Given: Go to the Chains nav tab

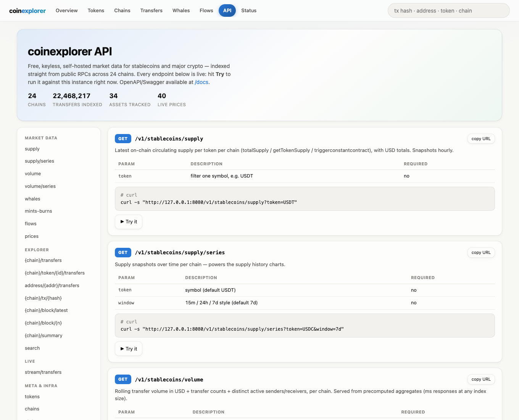Looking at the screenshot, I should [x=122, y=11].
